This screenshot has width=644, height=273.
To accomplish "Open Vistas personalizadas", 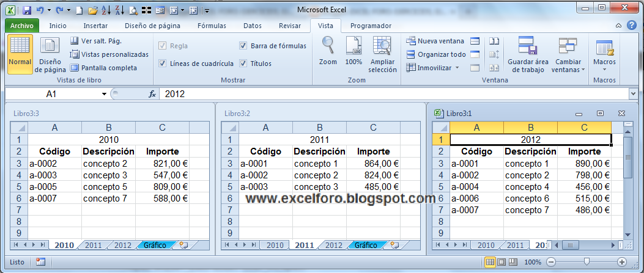I will coord(109,54).
